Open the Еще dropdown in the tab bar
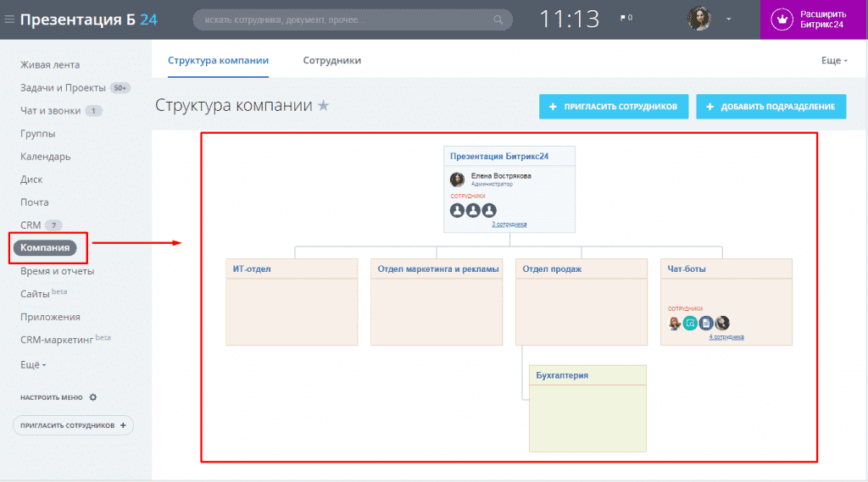Image resolution: width=868 pixels, height=482 pixels. tap(834, 61)
